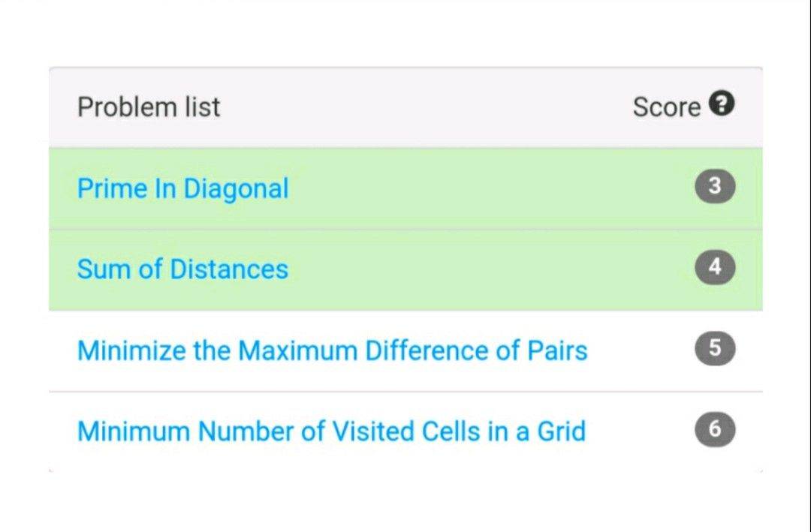Select the white Minimize the Maximum Difference row
The image size is (811, 532).
(x=405, y=351)
